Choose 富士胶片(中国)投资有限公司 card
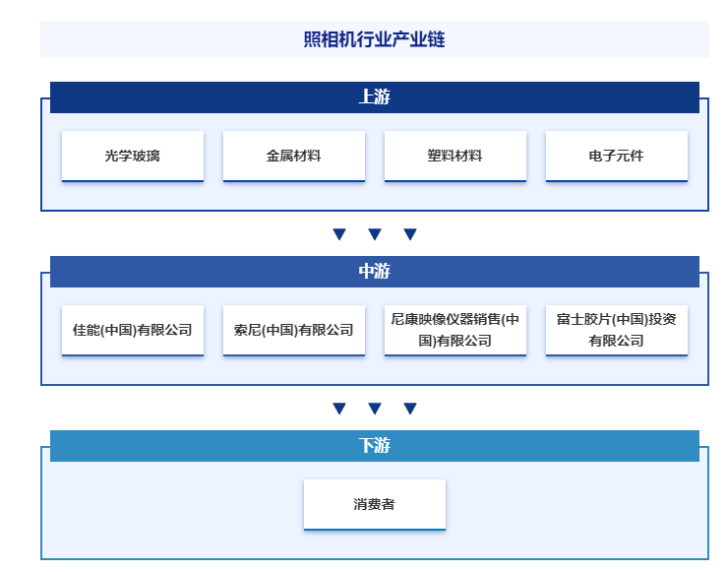728x572 pixels. point(617,331)
